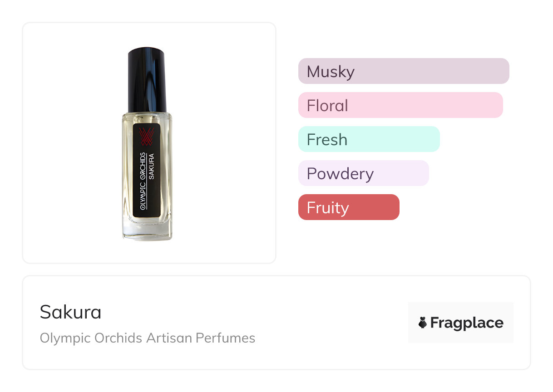Choose the Fresh accord bar
Image resolution: width=553 pixels, height=392 pixels.
pyautogui.click(x=369, y=139)
